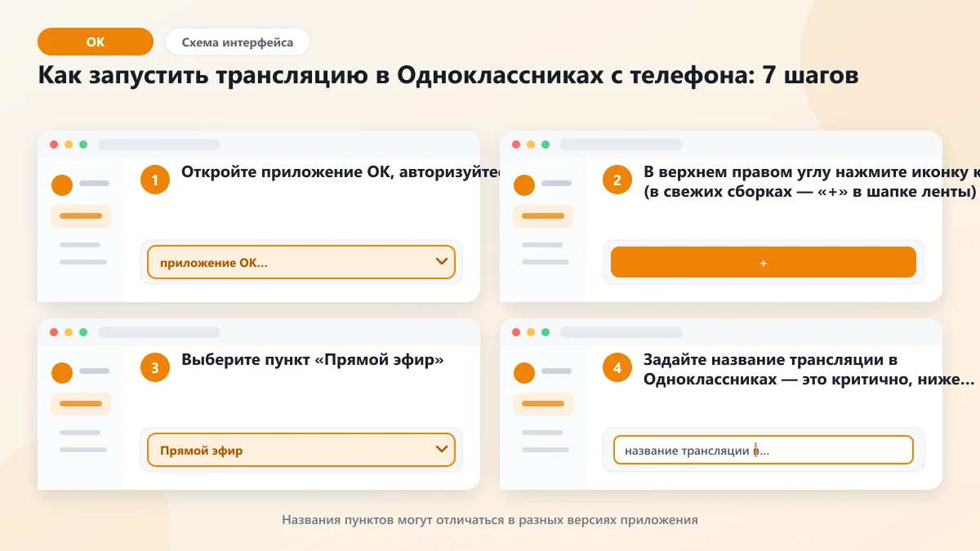Click the Схема интерфейса pill label
This screenshot has width=980, height=551.
point(238,42)
